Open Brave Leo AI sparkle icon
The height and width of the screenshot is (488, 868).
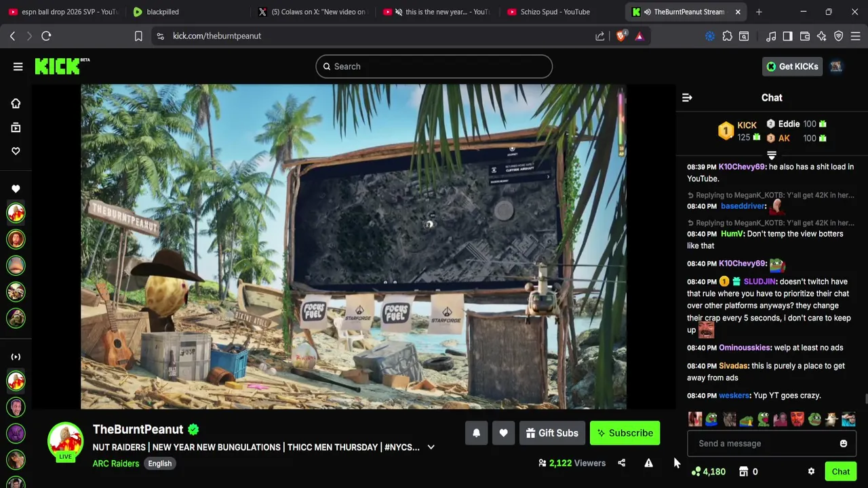coord(821,36)
